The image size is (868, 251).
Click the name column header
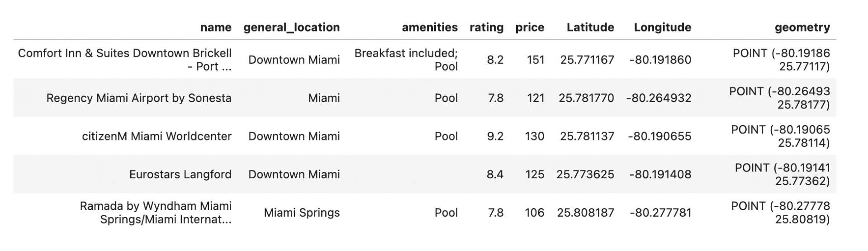click(x=215, y=28)
